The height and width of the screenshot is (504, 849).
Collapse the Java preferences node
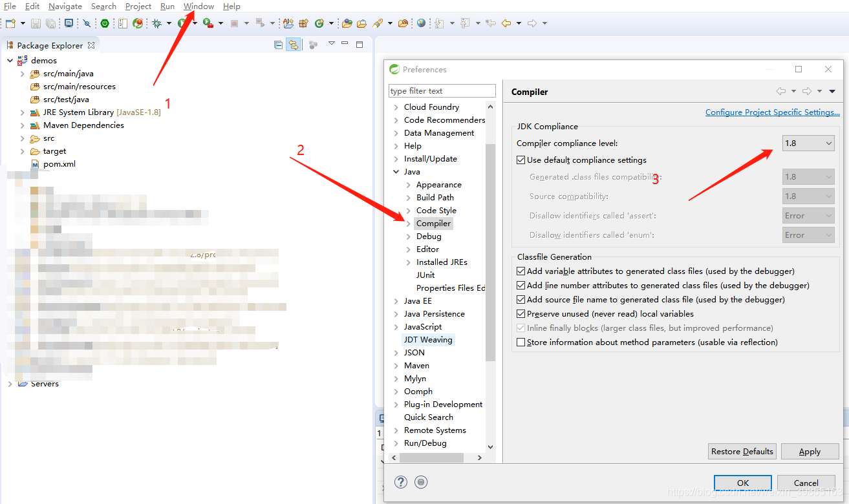(396, 171)
